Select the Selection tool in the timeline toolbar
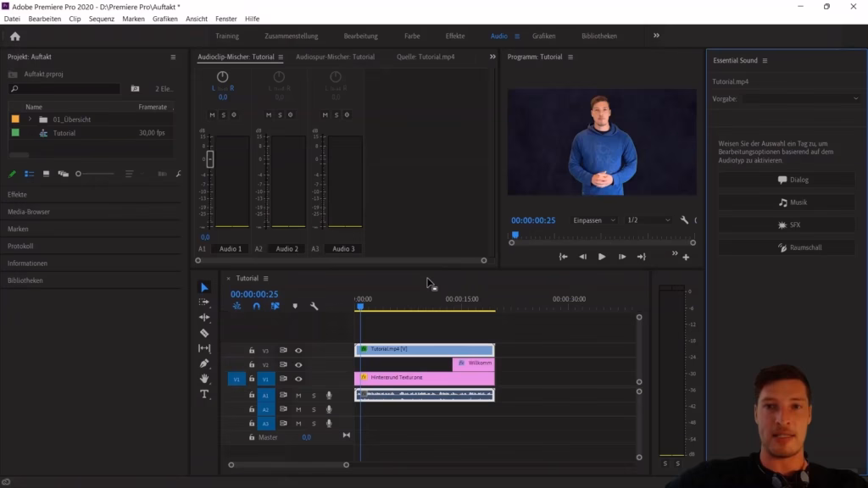 pos(204,288)
